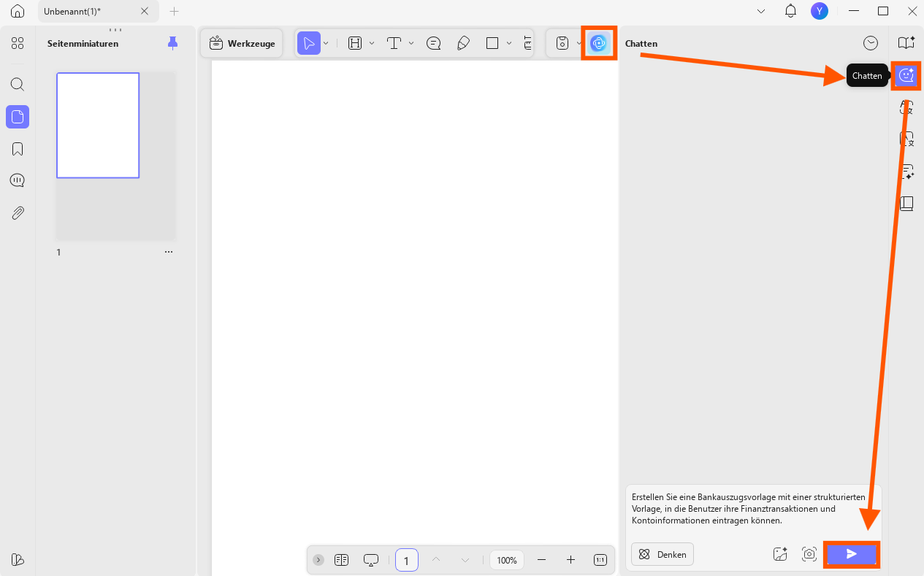Expand the shape rectangle dropdown arrow

tap(509, 43)
